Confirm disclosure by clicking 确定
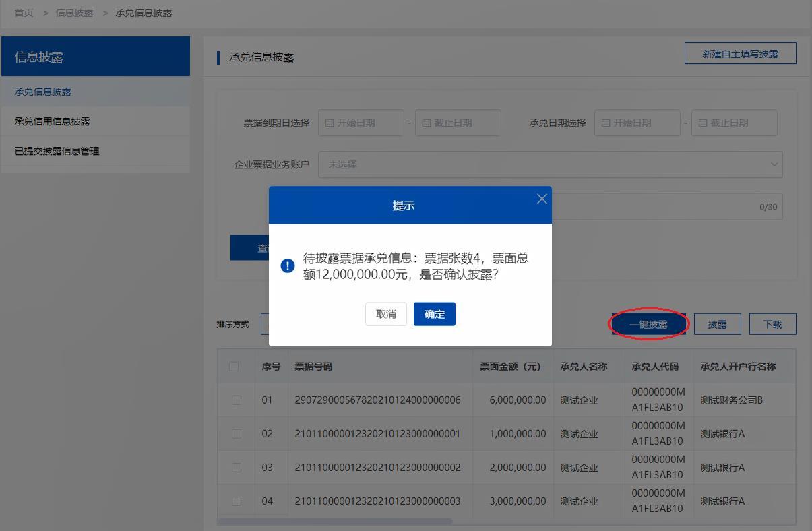812x531 pixels. coord(434,313)
